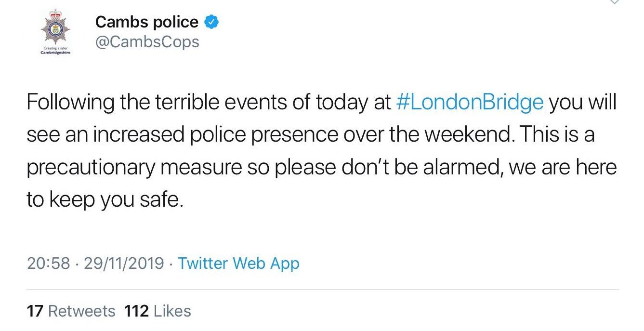The width and height of the screenshot is (644, 331).
Task: Click the 20:58 tweet timestamp
Action: point(48,263)
